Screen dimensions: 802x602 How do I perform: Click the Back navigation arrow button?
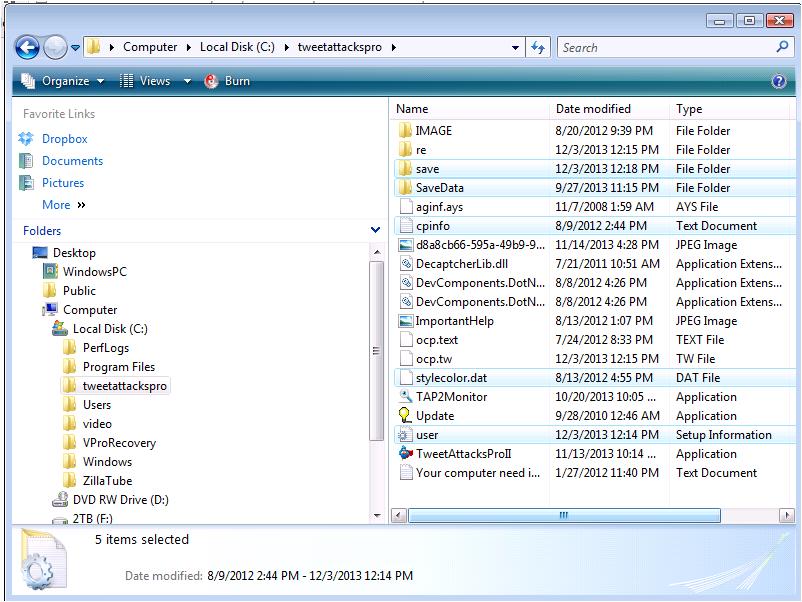[x=27, y=47]
